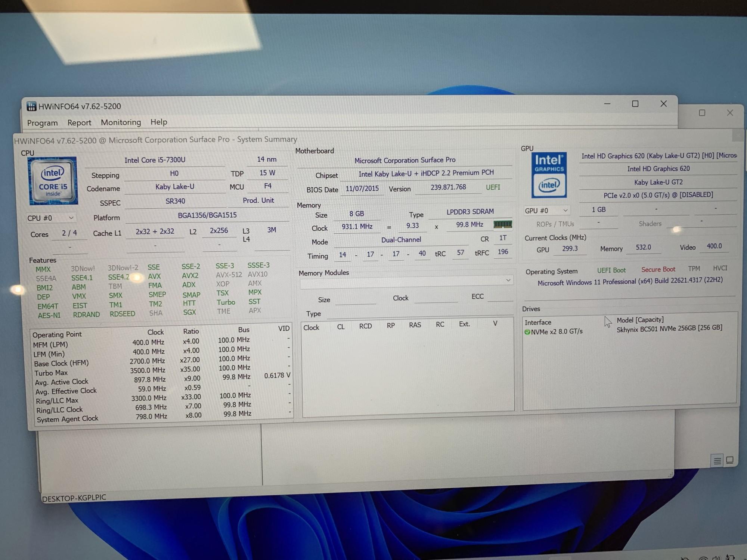The image size is (747, 560).
Task: Click the "Microsoft Corporation Surface Pro" motherboard name
Action: point(405,160)
